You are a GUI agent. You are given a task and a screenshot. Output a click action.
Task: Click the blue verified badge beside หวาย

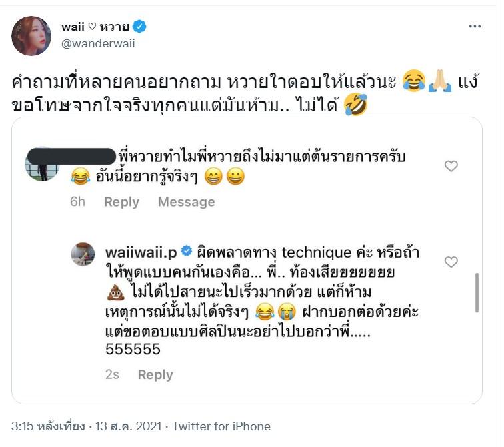pyautogui.click(x=139, y=27)
